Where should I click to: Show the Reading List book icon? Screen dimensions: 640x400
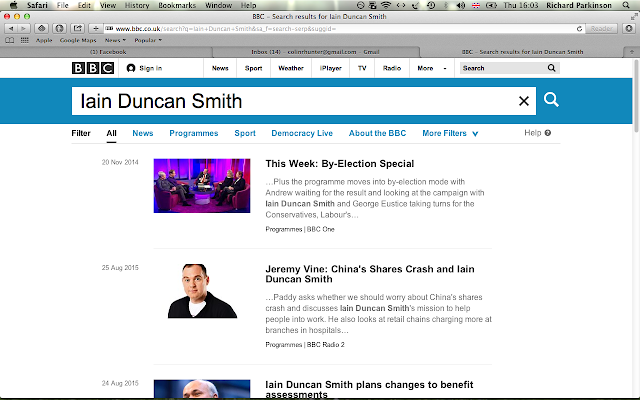(x=9, y=40)
